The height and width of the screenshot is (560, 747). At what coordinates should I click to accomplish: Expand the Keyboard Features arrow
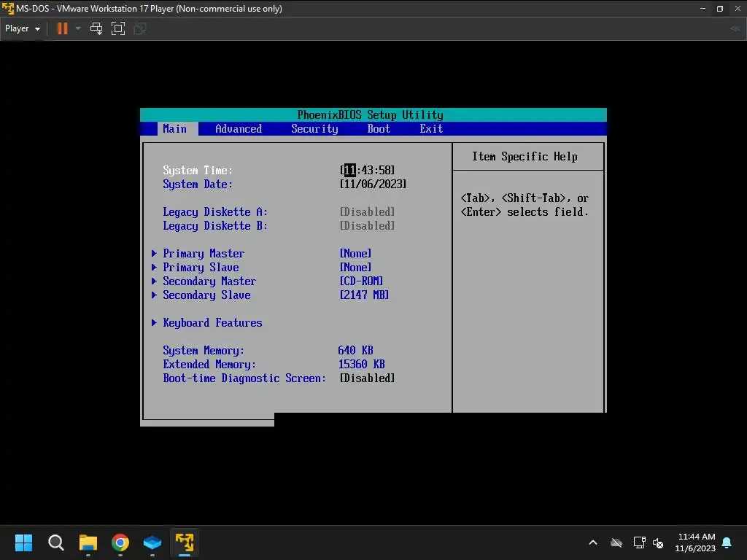pyautogui.click(x=154, y=322)
